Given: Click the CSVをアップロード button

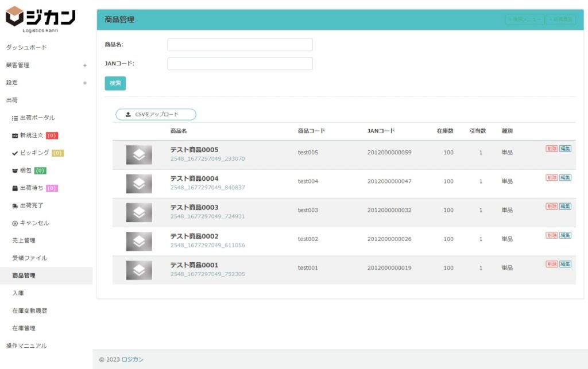Looking at the screenshot, I should (156, 115).
